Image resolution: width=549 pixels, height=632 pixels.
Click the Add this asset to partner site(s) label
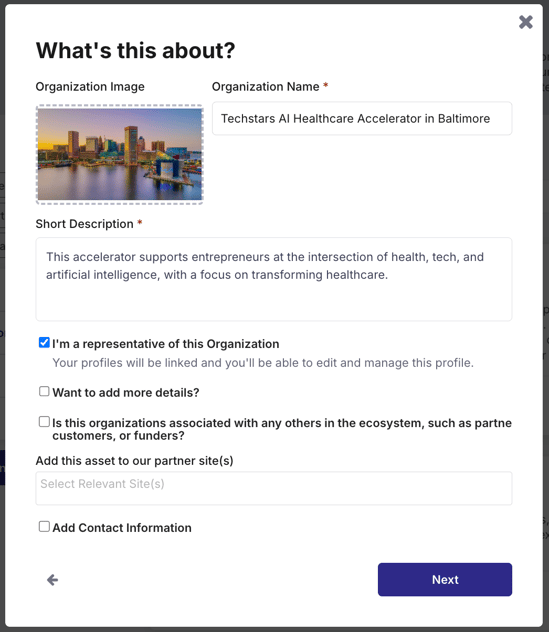click(x=135, y=461)
